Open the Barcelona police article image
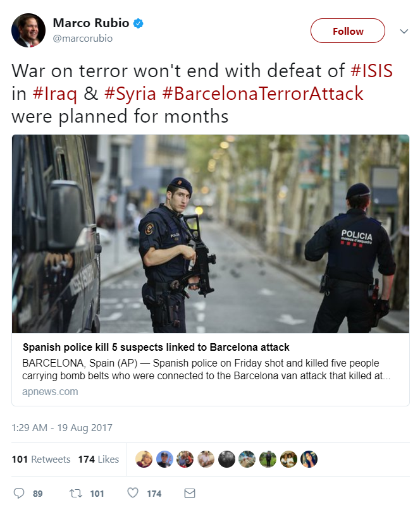420x505 pixels. click(211, 234)
